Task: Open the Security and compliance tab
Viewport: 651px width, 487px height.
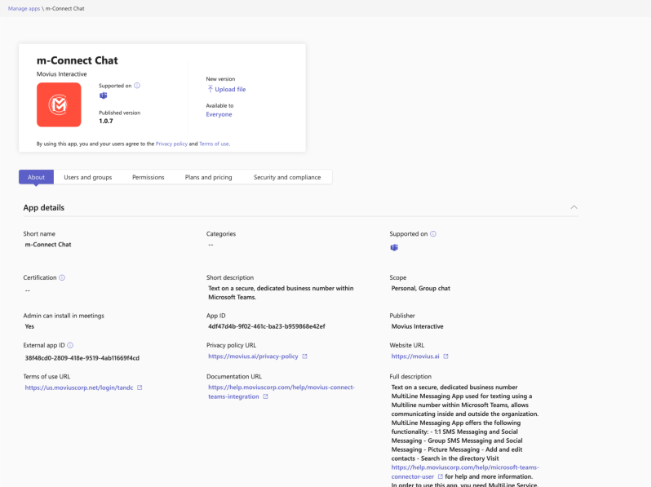Action: point(287,177)
